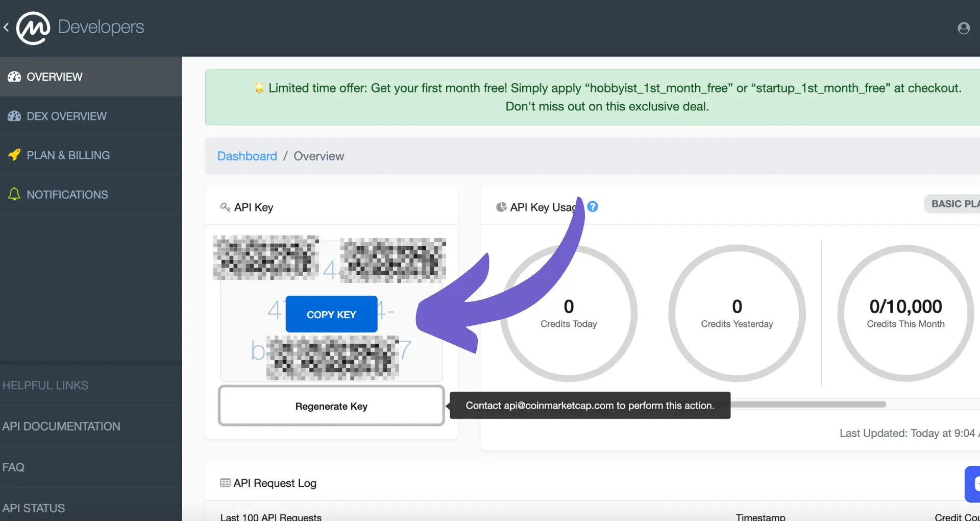Click the Regenerate Key button
Viewport: 980px width, 521px height.
tap(331, 406)
